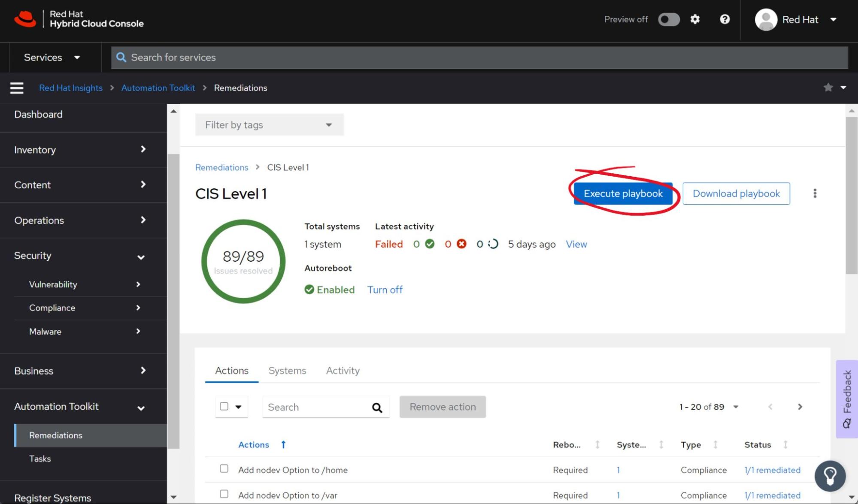The height and width of the screenshot is (504, 858).
Task: Open the Filter by tags dropdown
Action: click(x=269, y=125)
